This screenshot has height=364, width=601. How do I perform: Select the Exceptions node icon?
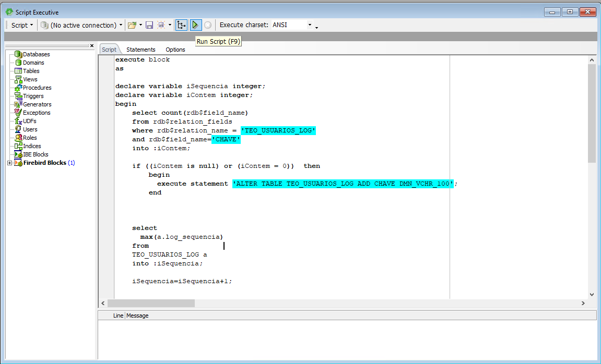click(x=18, y=113)
